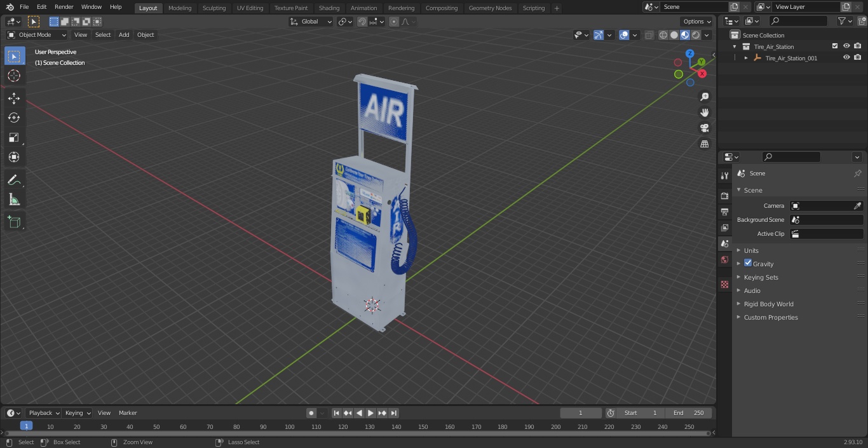Toggle proportional editing button
The width and height of the screenshot is (868, 448).
[394, 22]
